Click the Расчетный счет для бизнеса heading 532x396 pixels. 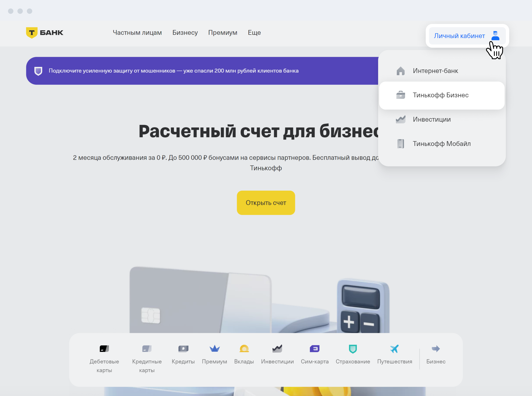(x=259, y=131)
